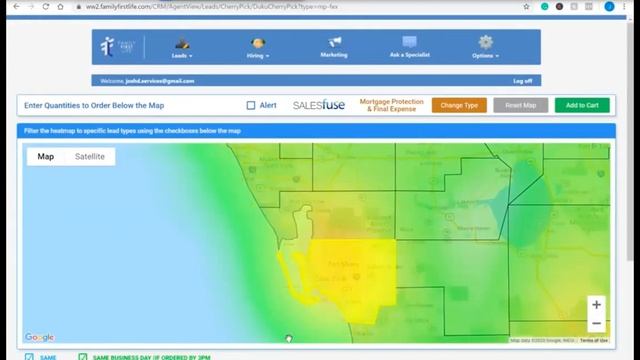The image size is (640, 360).
Task: Click the Hiring nav icon
Action: [x=258, y=43]
